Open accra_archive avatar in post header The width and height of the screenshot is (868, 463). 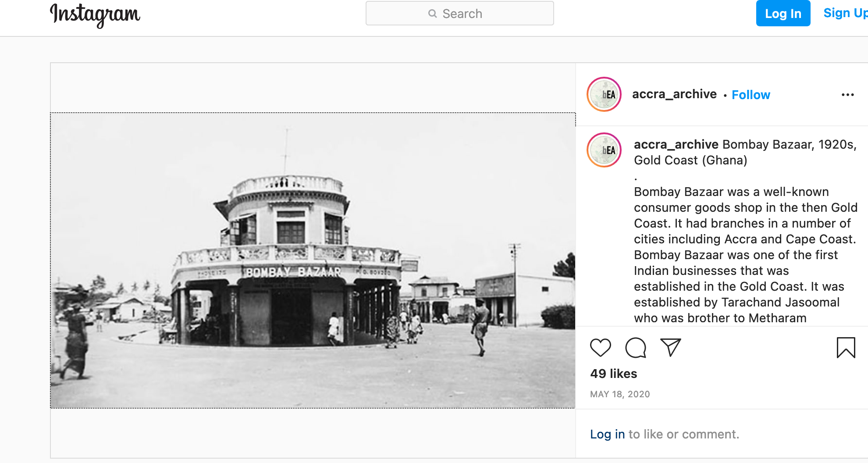(x=604, y=94)
